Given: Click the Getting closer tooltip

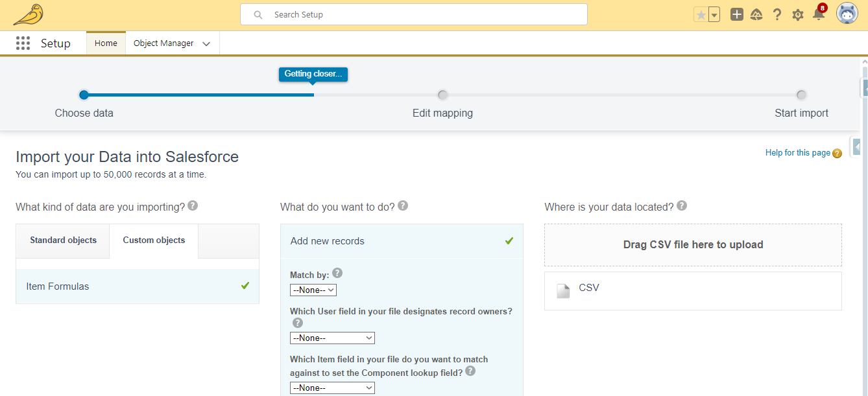Looking at the screenshot, I should (x=313, y=74).
